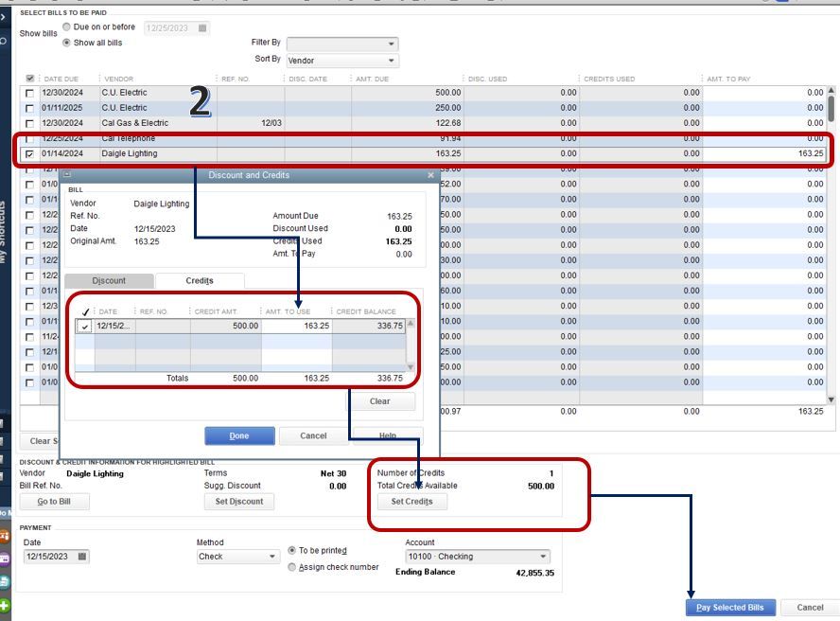Click the purple icon in left sidebar
This screenshot has height=621, width=840.
(5, 559)
